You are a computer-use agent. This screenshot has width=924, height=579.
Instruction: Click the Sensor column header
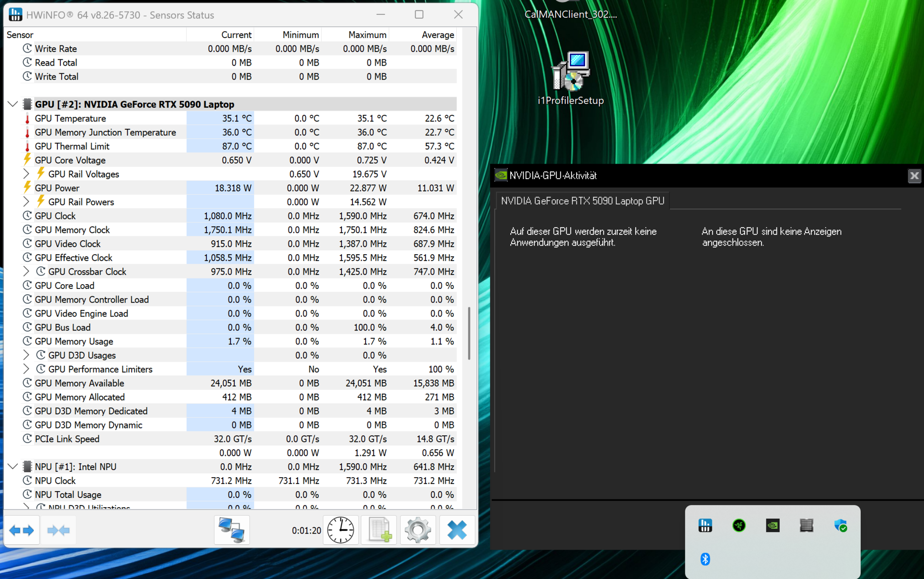pyautogui.click(x=95, y=35)
